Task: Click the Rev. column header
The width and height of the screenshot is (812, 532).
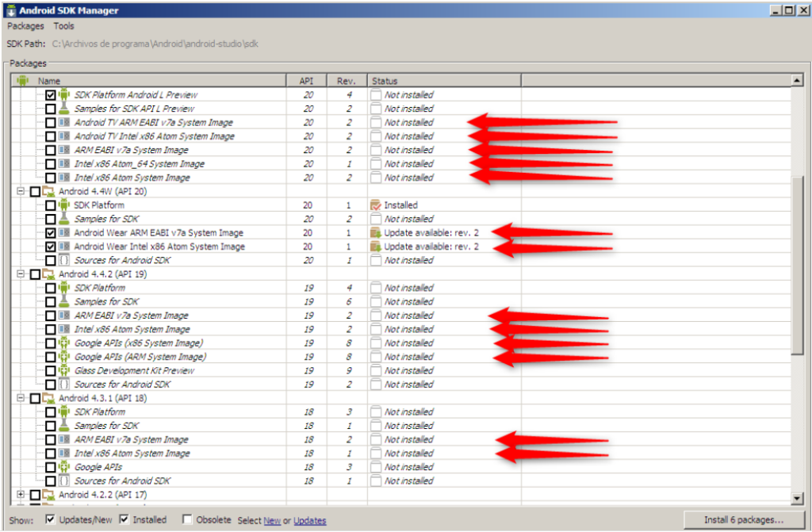Action: [347, 80]
